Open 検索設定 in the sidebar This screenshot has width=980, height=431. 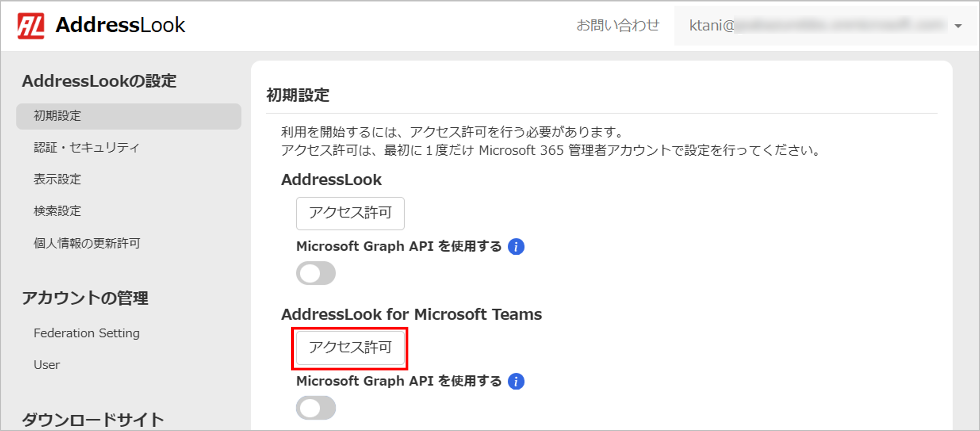pos(57,211)
